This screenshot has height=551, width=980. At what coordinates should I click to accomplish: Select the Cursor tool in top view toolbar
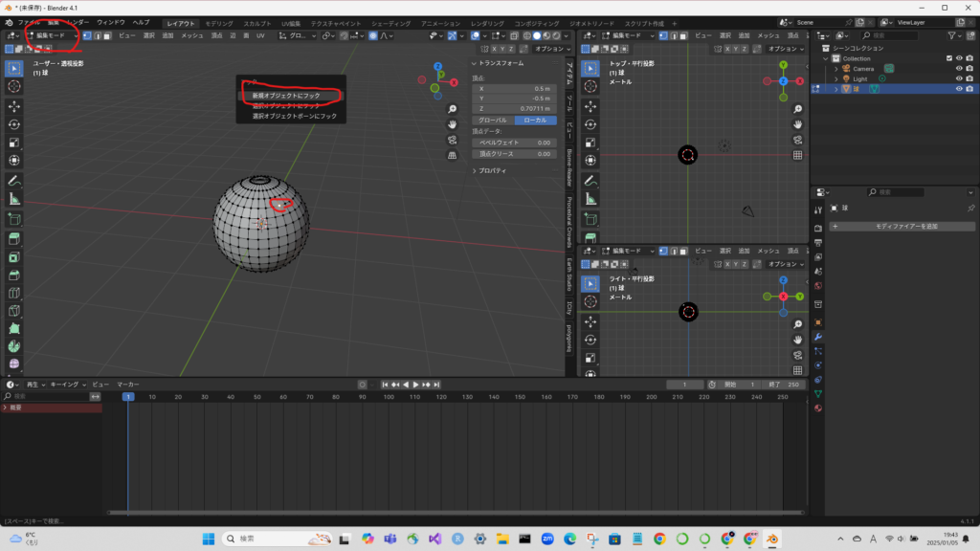[590, 86]
